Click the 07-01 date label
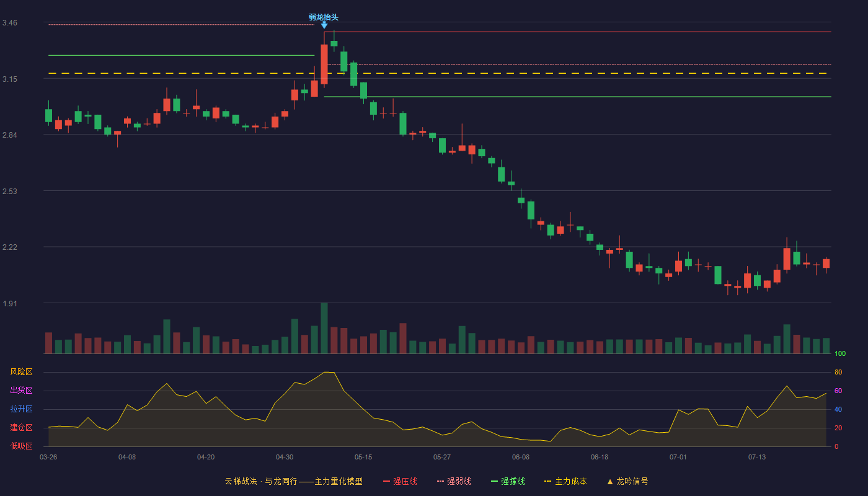The height and width of the screenshot is (496, 868). click(x=678, y=457)
